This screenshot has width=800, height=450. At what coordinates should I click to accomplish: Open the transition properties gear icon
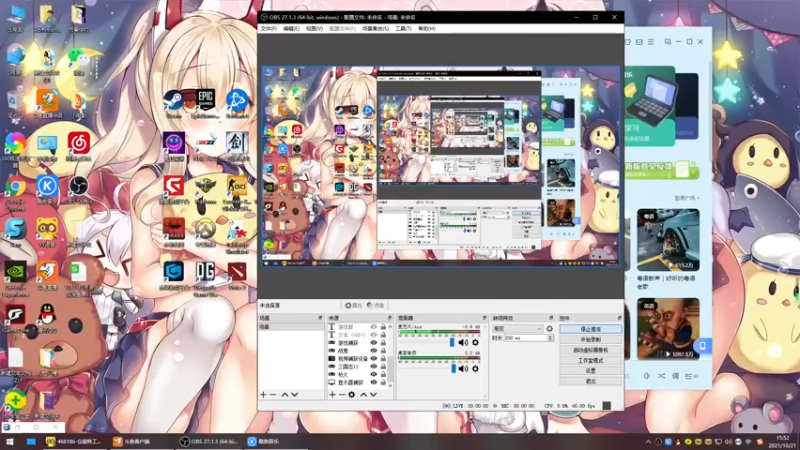(x=549, y=329)
